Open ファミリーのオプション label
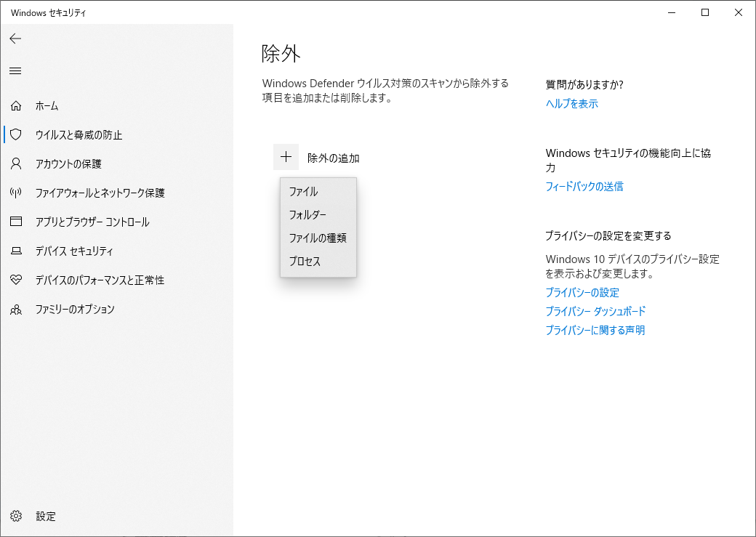 [75, 309]
